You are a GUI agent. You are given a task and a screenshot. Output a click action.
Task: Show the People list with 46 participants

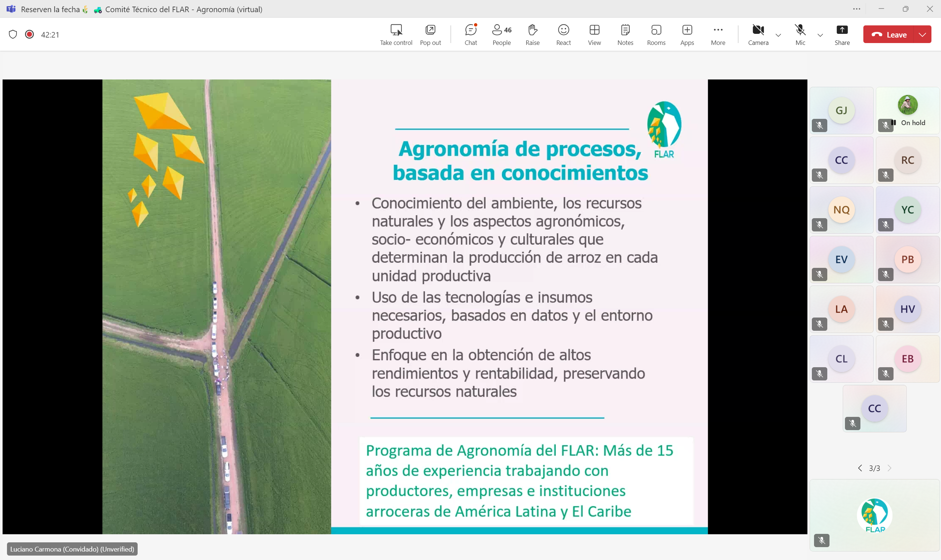coord(502,34)
